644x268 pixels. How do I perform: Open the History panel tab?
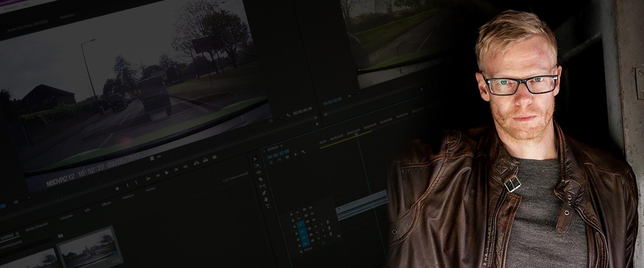[x=150, y=189]
